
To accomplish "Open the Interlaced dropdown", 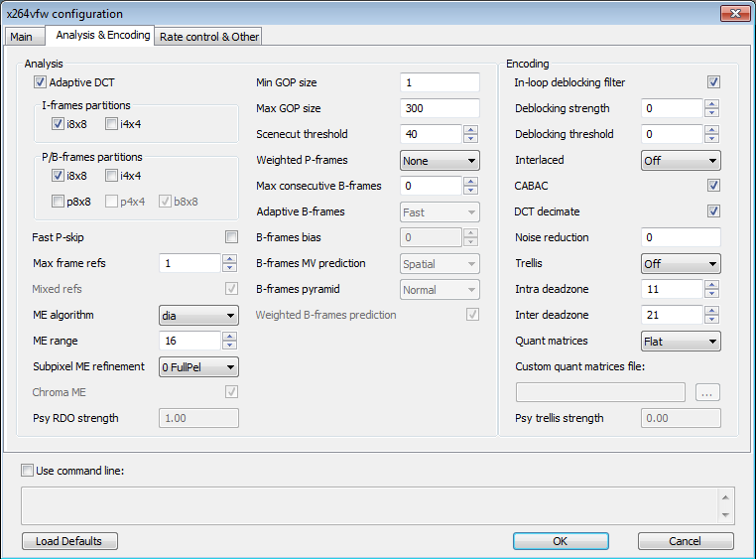I will pos(681,161).
